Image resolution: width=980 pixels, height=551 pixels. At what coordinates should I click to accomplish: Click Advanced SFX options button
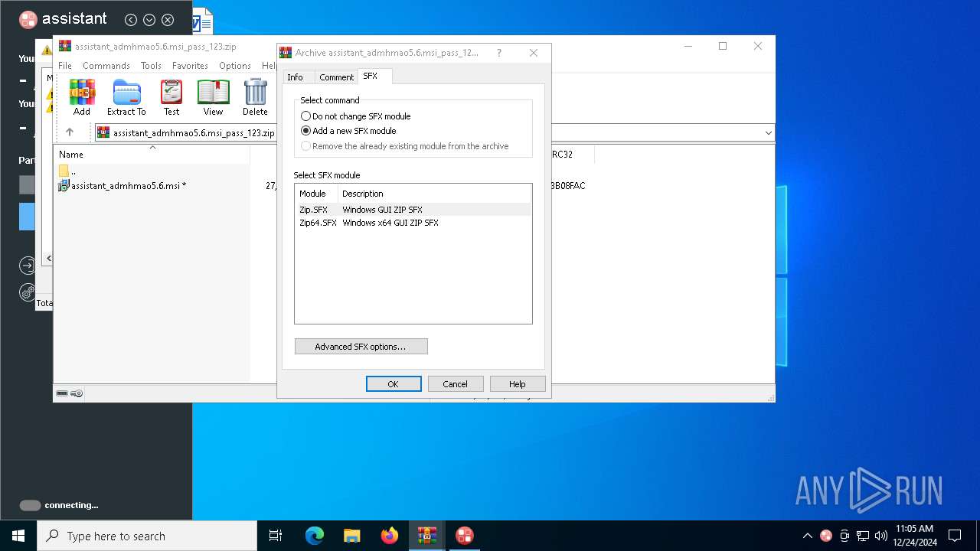361,347
